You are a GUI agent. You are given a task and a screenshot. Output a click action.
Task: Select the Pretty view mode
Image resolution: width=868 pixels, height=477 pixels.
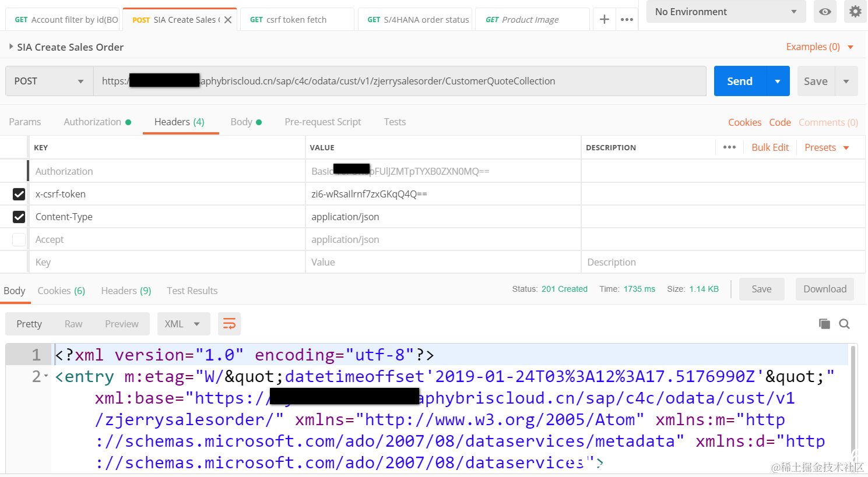click(29, 324)
